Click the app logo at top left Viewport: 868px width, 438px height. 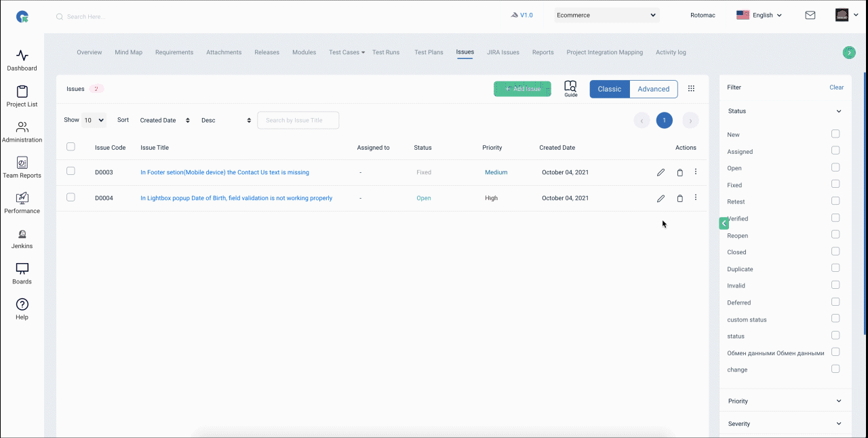click(x=22, y=16)
